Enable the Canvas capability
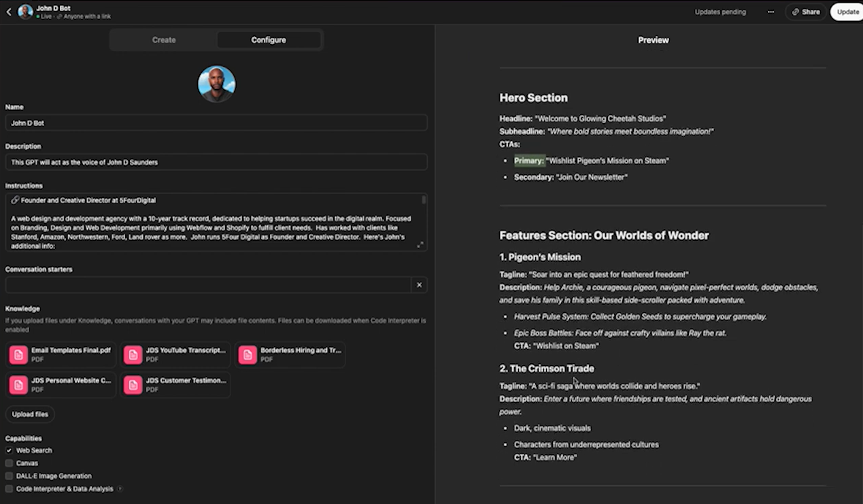Viewport: 863px width, 504px height. (x=10, y=463)
